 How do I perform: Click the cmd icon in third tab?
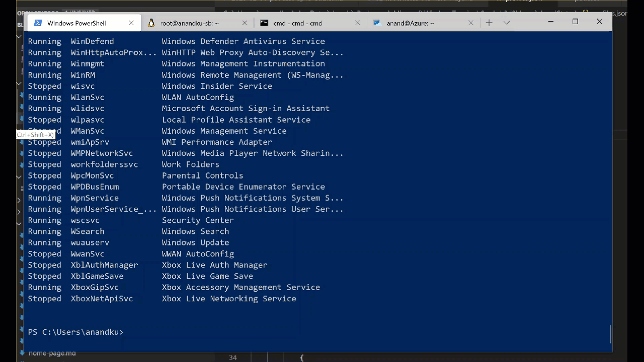click(264, 23)
